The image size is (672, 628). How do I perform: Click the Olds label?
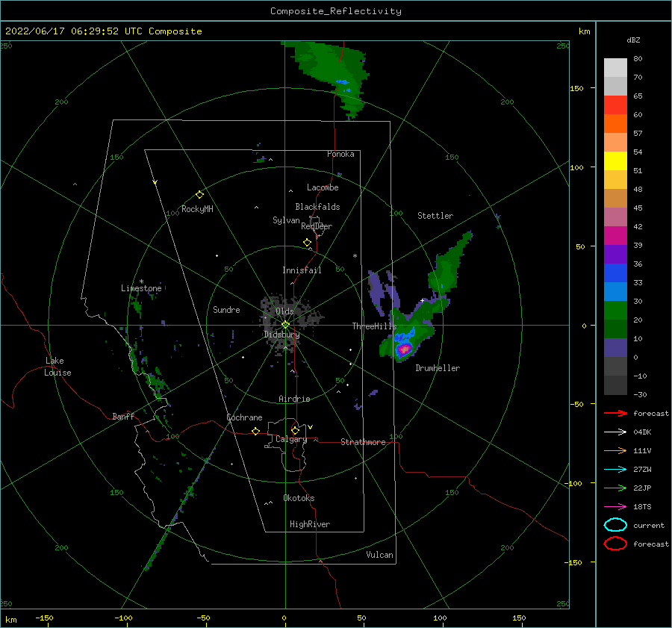(284, 311)
